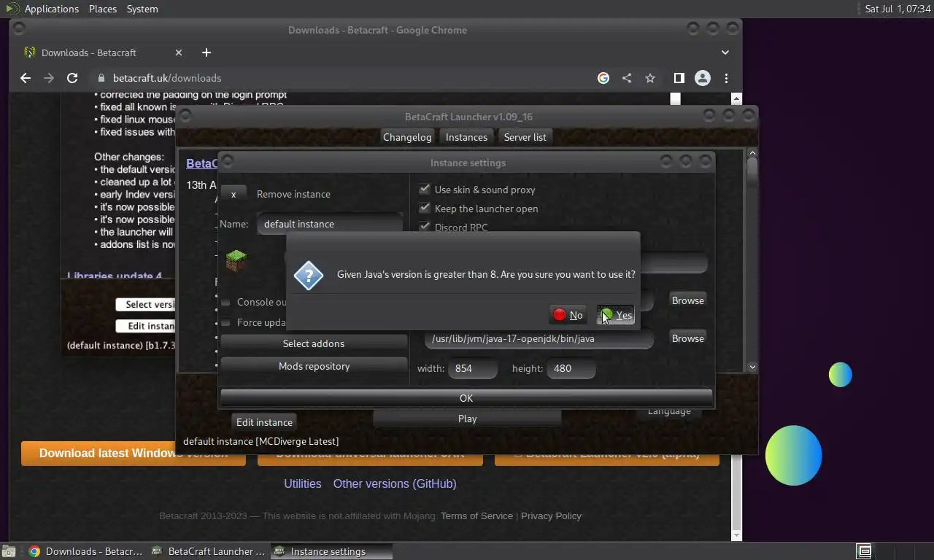The image size is (934, 560).
Task: Open Select addons in Instance settings
Action: click(314, 343)
